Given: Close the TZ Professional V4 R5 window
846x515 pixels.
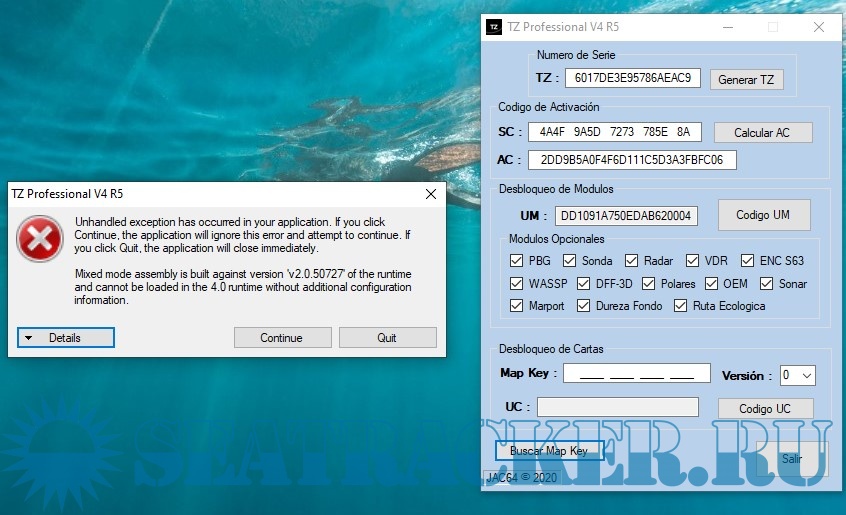Looking at the screenshot, I should click(818, 27).
